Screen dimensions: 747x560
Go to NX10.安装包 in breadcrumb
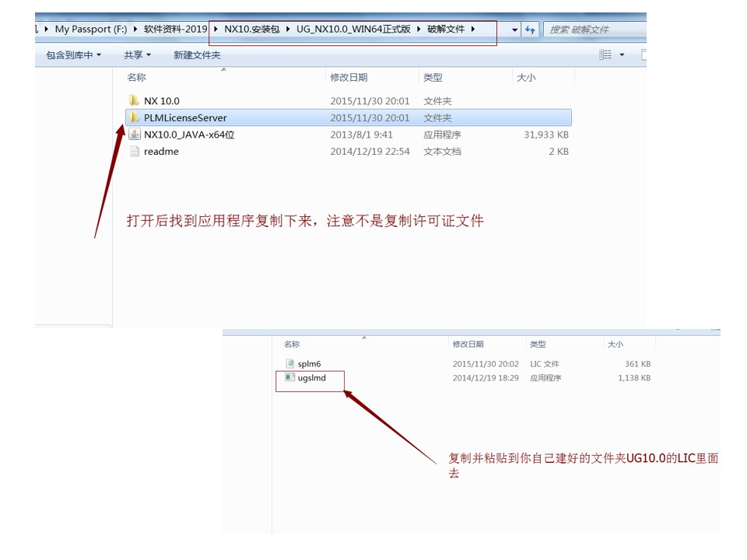pos(252,29)
